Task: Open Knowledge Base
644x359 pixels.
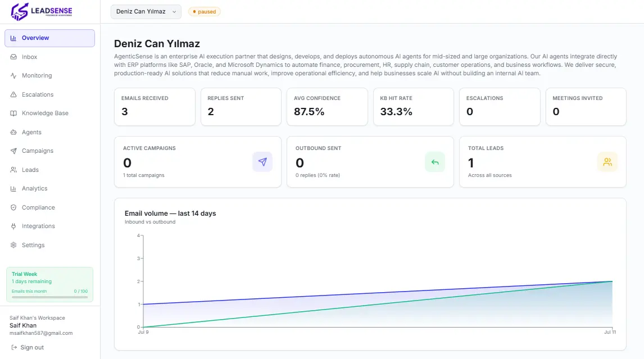Action: [49, 113]
